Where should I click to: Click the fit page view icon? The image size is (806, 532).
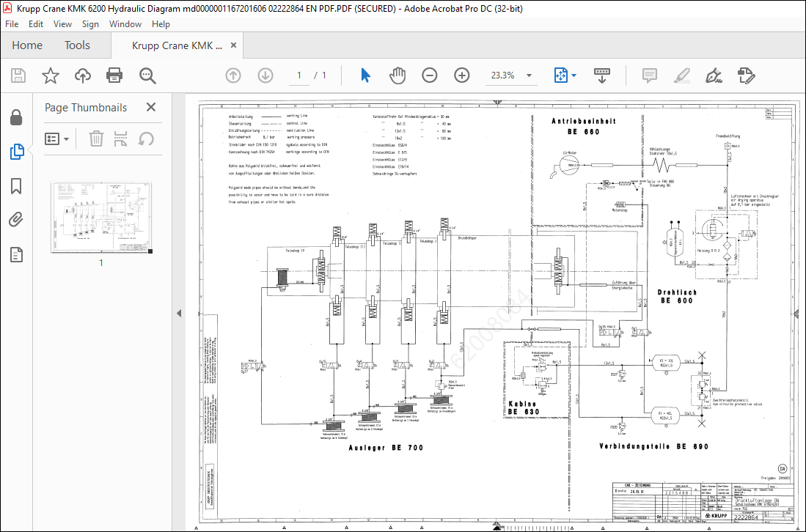tap(560, 75)
